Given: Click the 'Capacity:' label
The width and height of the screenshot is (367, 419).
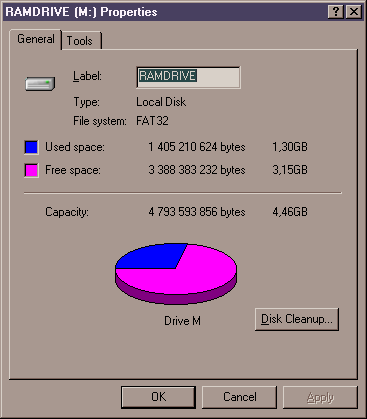Looking at the screenshot, I should click(67, 212).
